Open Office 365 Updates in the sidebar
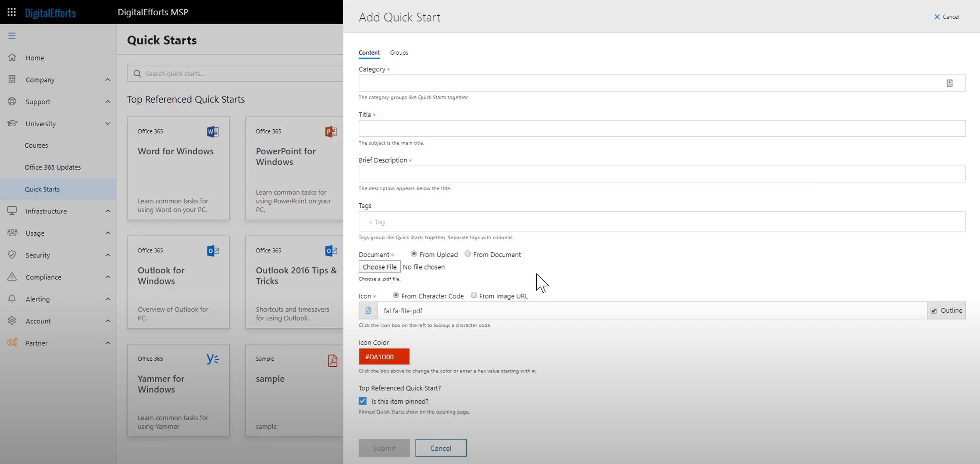This screenshot has height=464, width=980. [53, 167]
